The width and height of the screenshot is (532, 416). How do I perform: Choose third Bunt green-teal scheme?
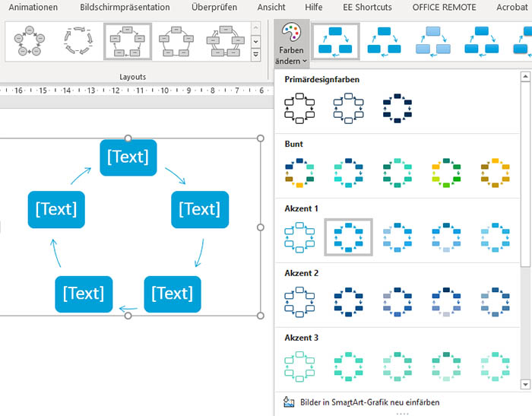(x=397, y=173)
